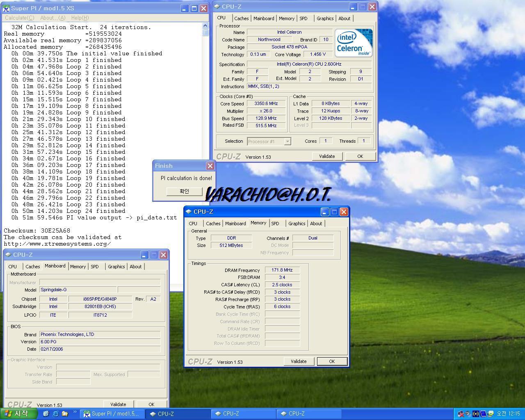Select Graphics tab in top CPU-Z window
525x420 pixels.
coord(325,18)
